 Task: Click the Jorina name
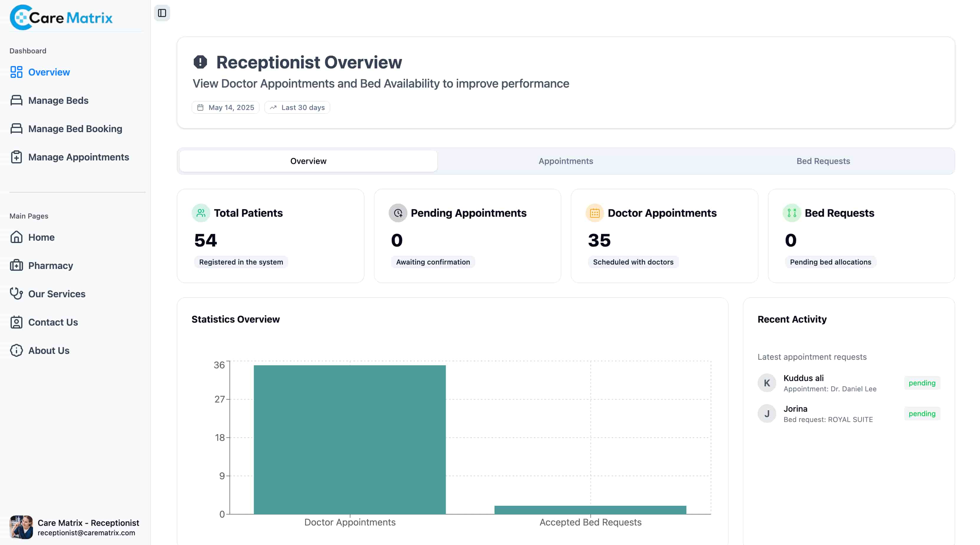(x=796, y=409)
